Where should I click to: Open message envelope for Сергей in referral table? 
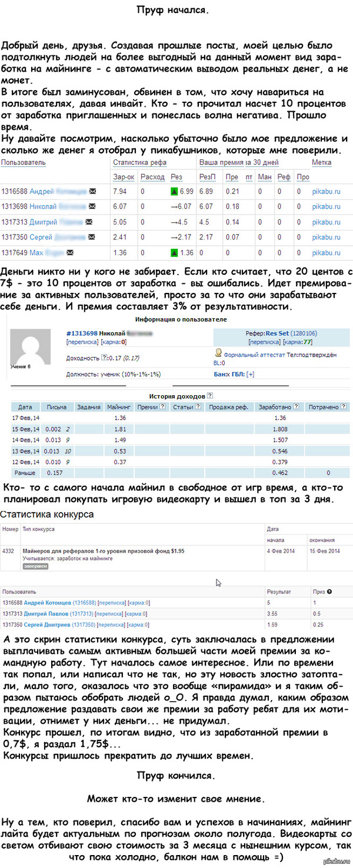pos(92,237)
